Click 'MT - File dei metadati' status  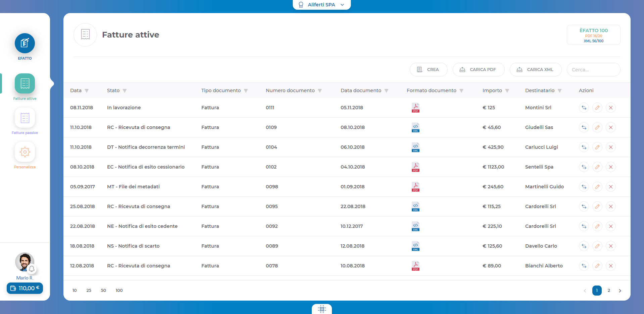click(133, 187)
